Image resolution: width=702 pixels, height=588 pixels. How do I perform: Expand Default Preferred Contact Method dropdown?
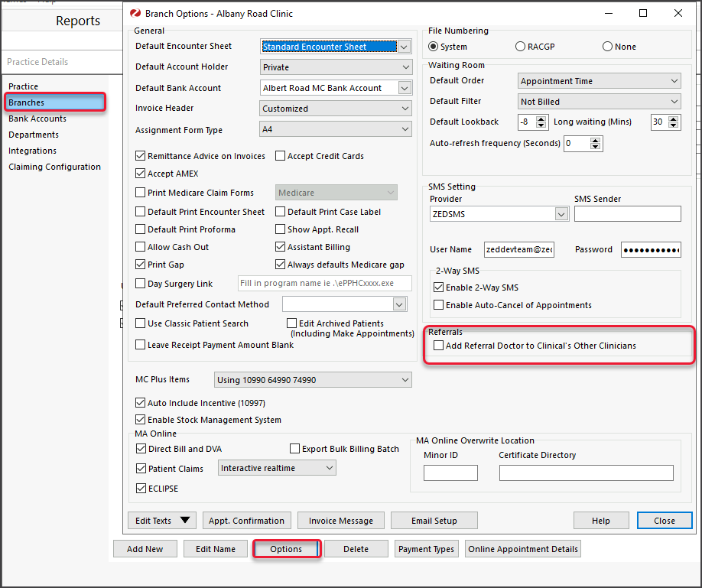(x=399, y=304)
